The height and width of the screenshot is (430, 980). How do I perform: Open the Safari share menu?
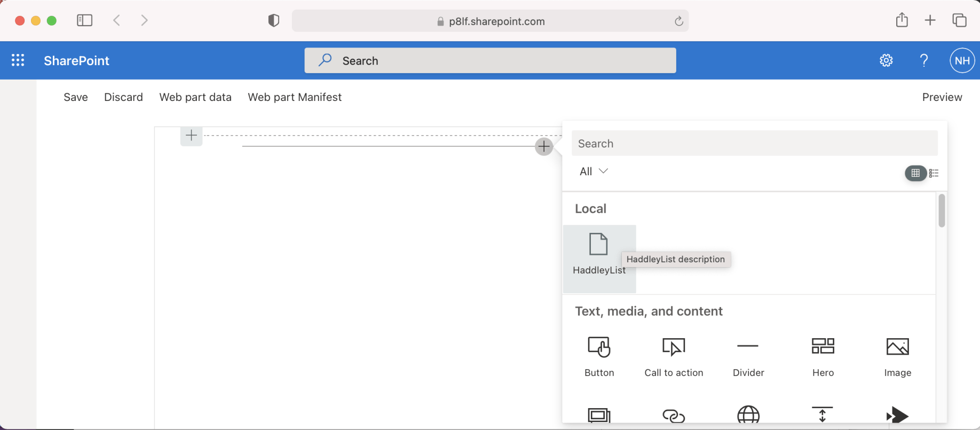[902, 20]
